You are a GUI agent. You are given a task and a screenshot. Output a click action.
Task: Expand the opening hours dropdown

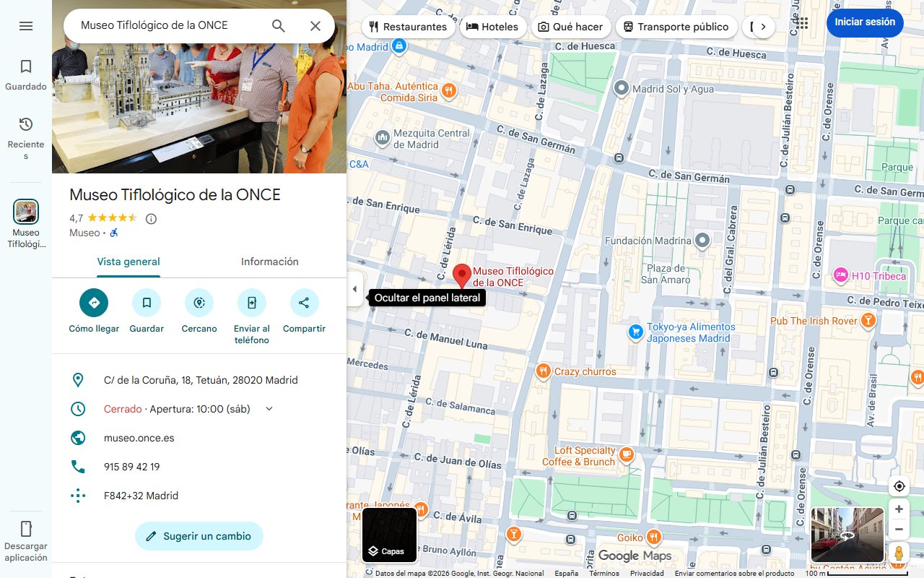269,409
